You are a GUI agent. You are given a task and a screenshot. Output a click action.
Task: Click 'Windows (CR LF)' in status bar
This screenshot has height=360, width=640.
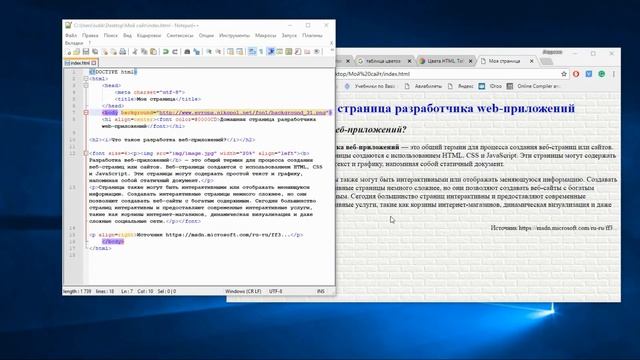tap(243, 291)
